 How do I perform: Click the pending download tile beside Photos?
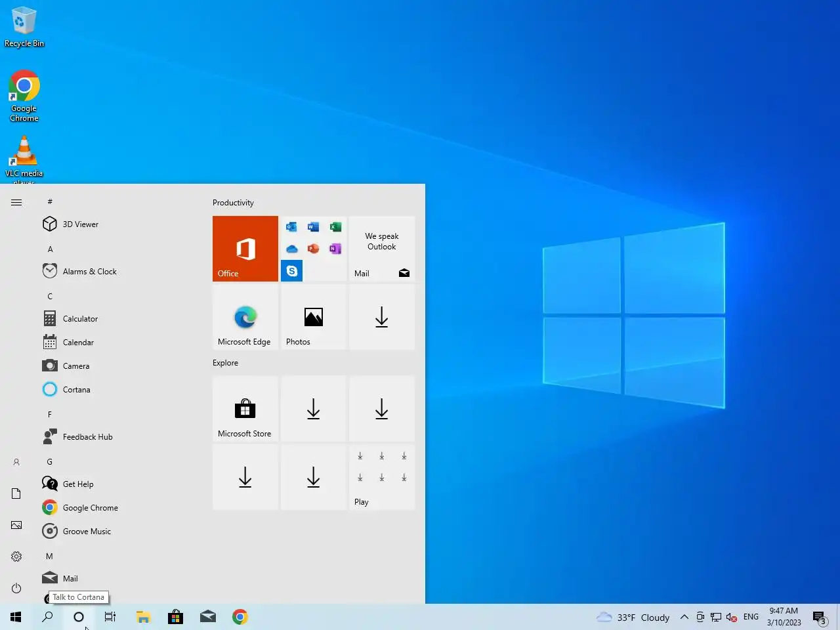pyautogui.click(x=381, y=317)
